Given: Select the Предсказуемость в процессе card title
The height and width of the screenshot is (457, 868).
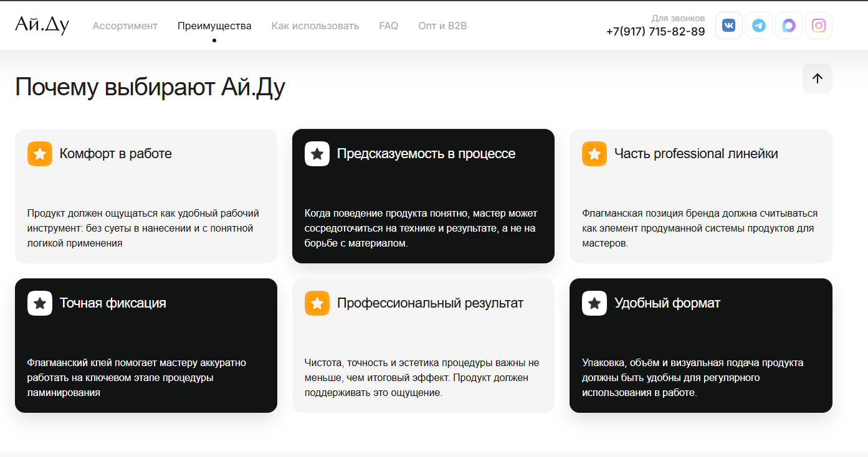Looking at the screenshot, I should coord(426,154).
